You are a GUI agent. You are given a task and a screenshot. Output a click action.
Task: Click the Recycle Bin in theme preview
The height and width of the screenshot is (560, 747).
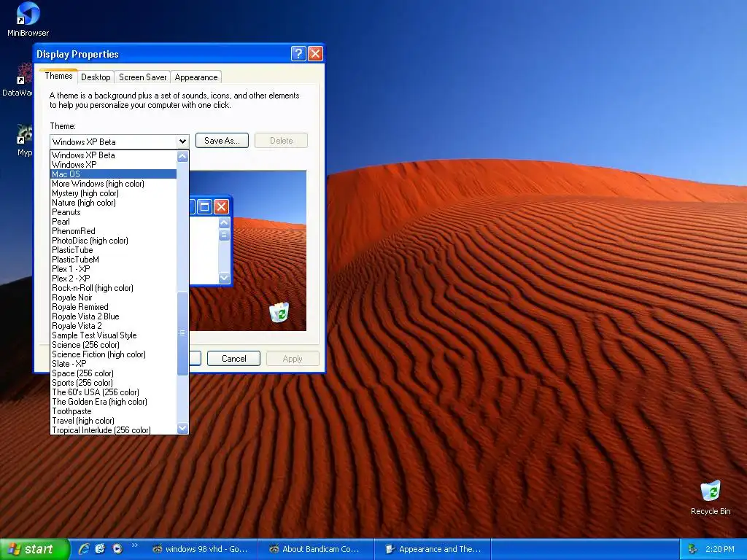click(279, 312)
